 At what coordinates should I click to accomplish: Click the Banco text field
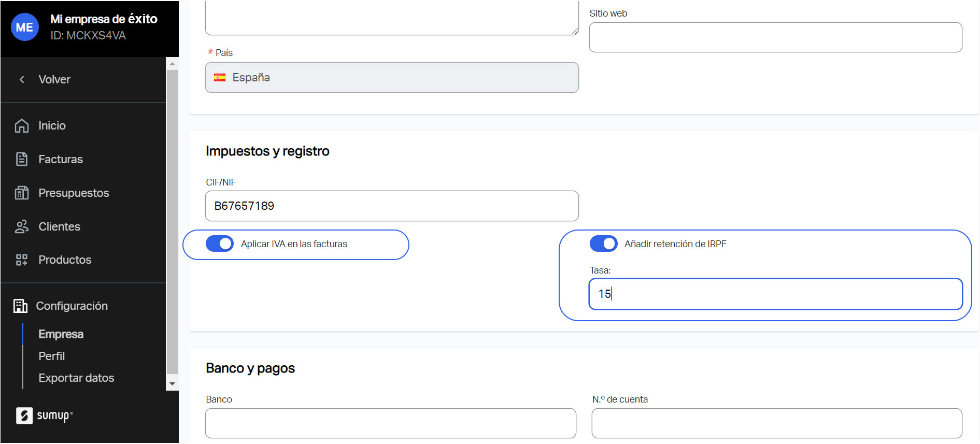tap(390, 423)
